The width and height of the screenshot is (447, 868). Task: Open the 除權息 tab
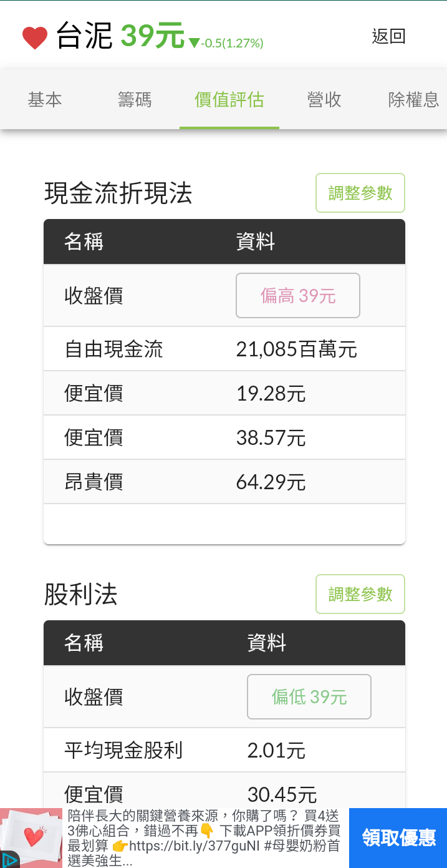(414, 100)
